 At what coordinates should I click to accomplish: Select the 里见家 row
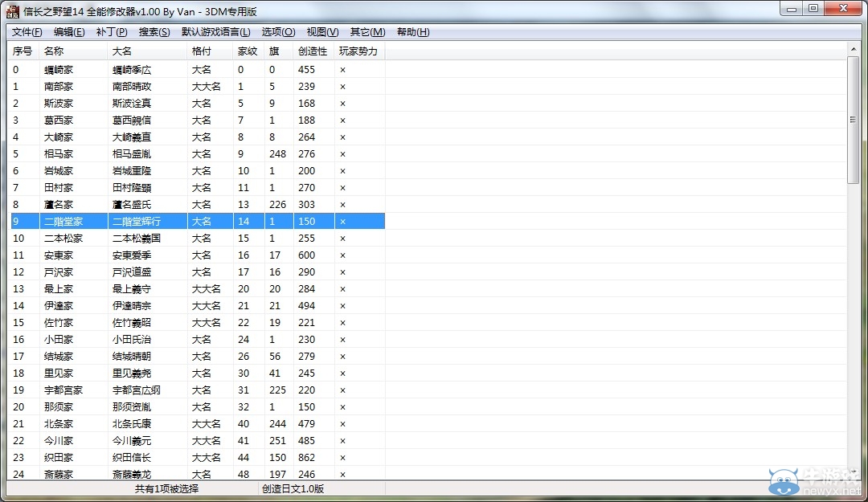pyautogui.click(x=198, y=373)
